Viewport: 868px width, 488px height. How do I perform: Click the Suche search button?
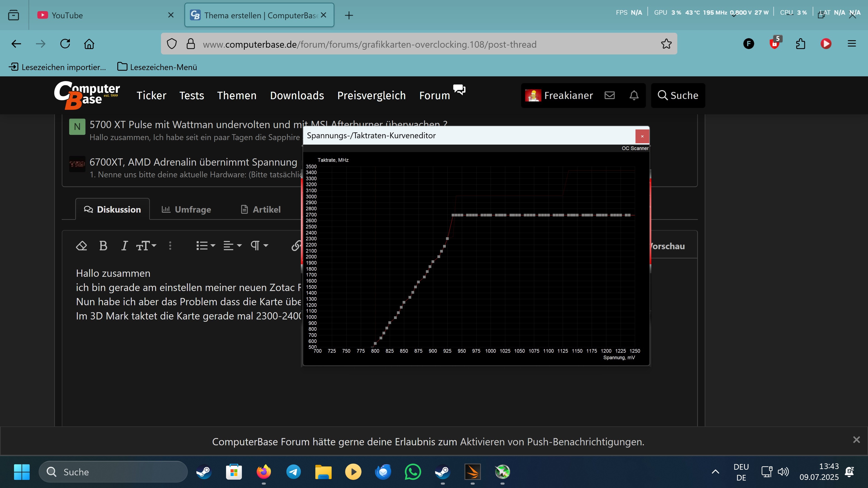678,95
